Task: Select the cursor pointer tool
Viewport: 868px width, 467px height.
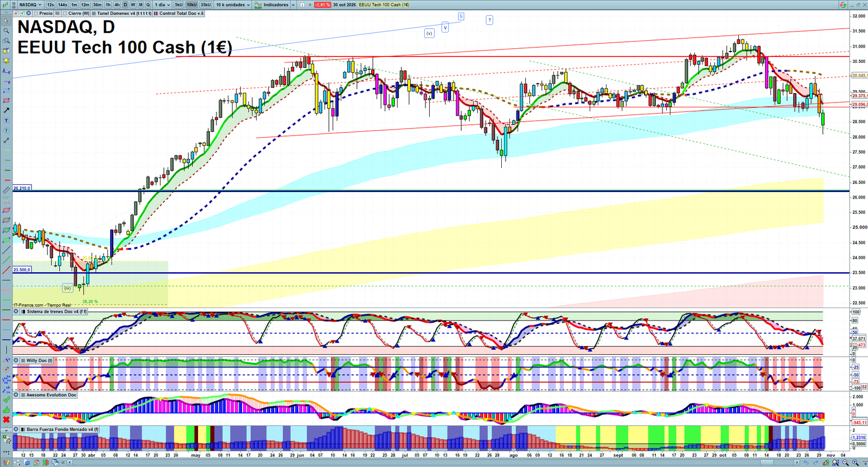Action: tap(6, 21)
